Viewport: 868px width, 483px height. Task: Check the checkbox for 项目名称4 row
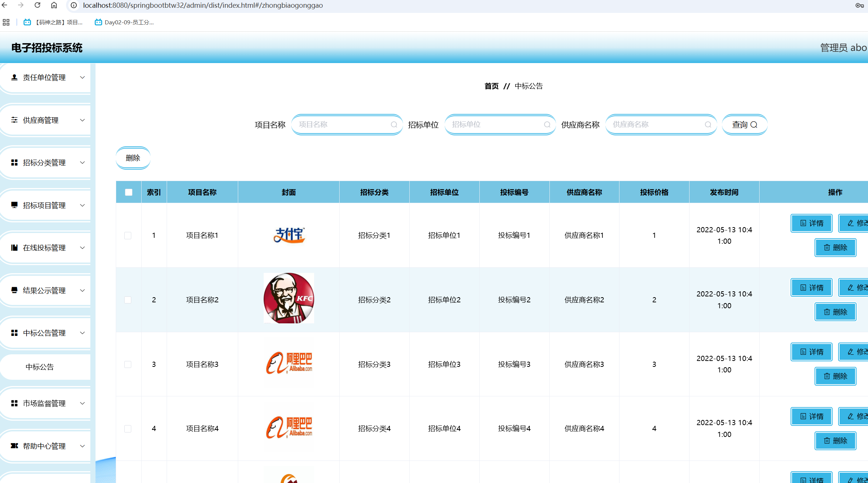click(x=128, y=429)
